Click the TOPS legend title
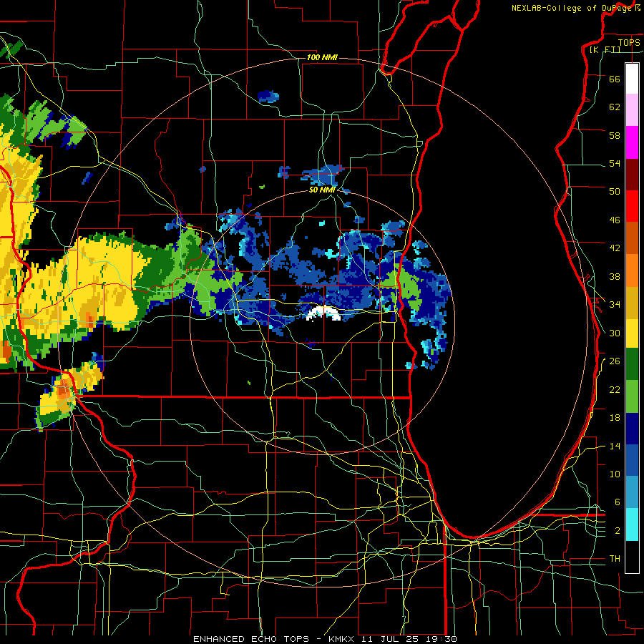Image resolution: width=644 pixels, height=644 pixels. [x=629, y=42]
